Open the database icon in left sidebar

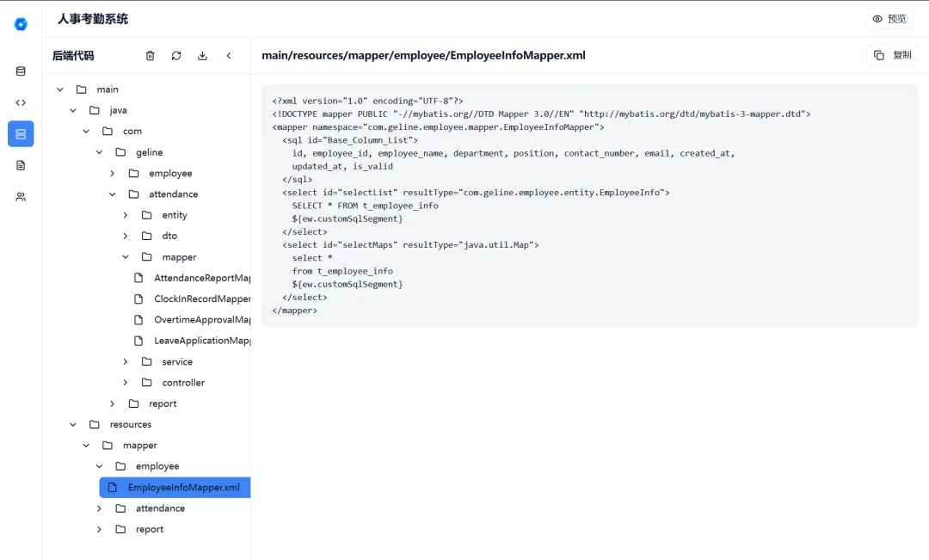click(21, 71)
